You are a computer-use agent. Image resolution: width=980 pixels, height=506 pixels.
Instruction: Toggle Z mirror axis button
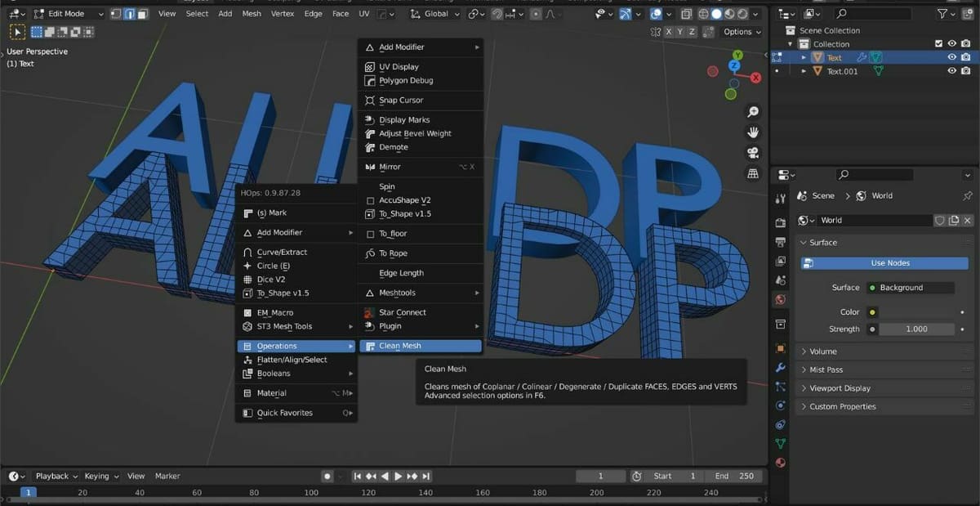693,32
